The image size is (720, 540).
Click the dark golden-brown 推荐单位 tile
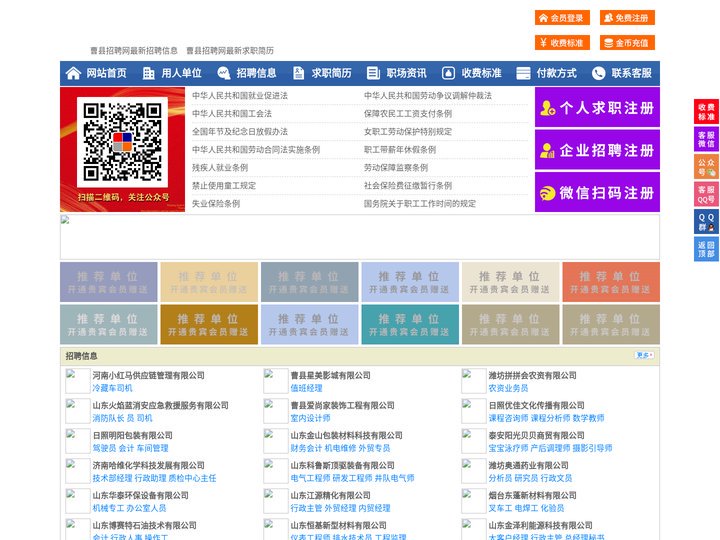[209, 324]
